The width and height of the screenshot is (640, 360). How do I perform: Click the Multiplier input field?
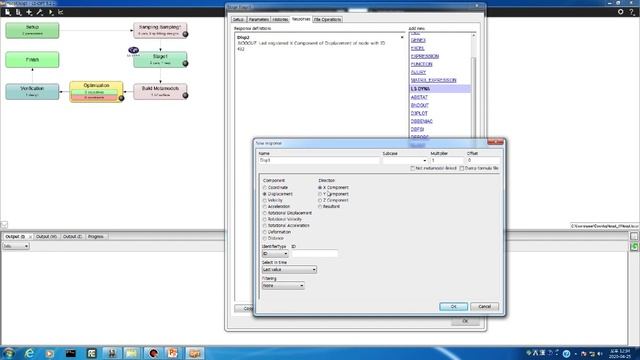[447, 160]
